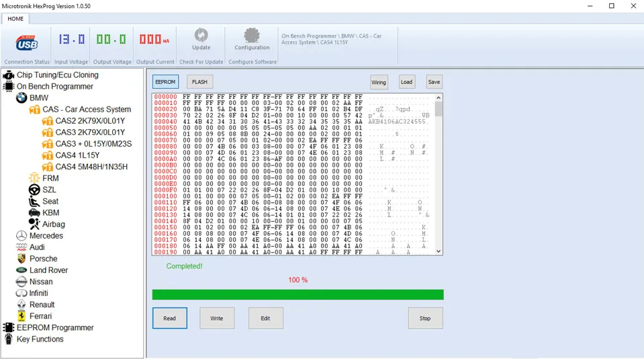Click the CAS4 1L15Y lock icon
Viewport: 644px width, 359px height.
coord(48,155)
